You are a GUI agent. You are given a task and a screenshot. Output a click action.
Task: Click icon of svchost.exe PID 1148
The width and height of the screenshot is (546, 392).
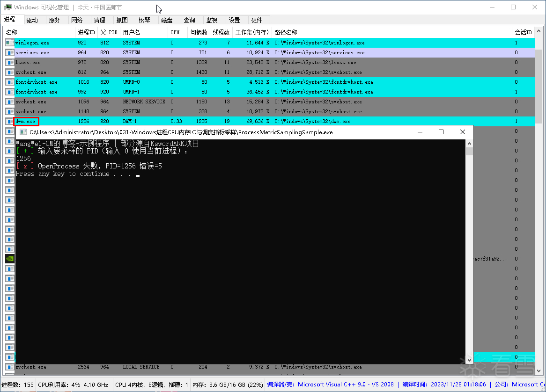(9, 112)
